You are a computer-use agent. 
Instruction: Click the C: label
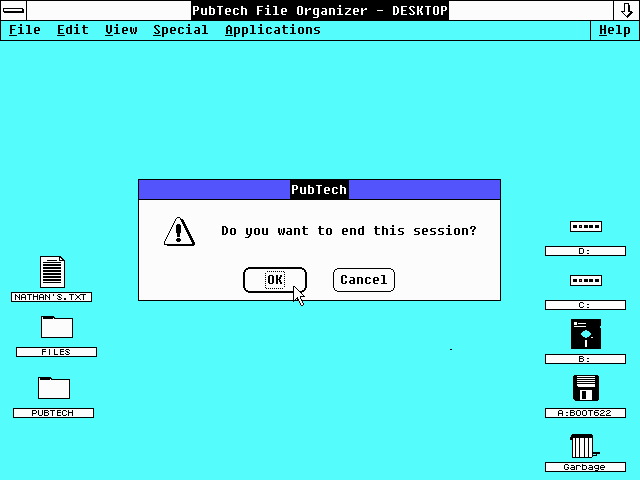pos(585,305)
